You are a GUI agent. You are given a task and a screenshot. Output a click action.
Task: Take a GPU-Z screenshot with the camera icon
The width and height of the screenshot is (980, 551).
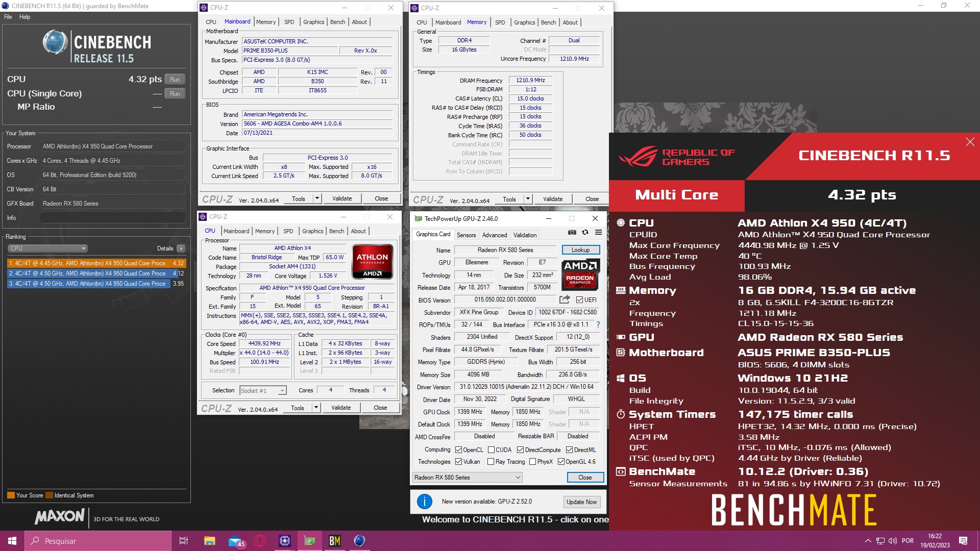[x=572, y=232]
